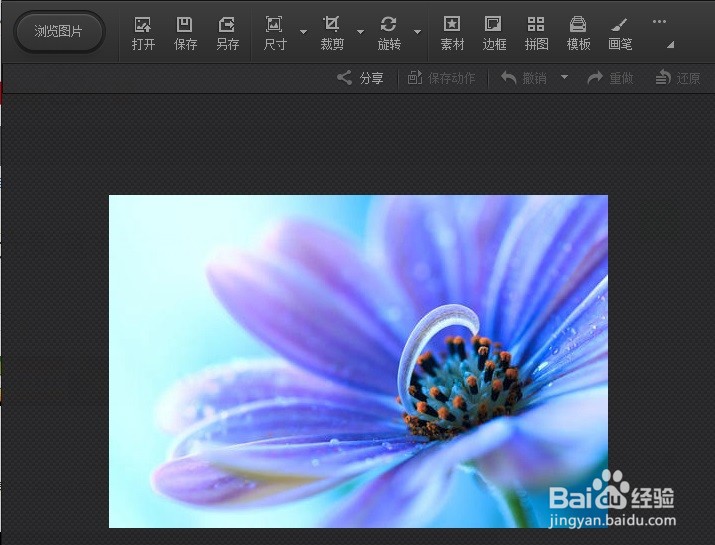Add a border via the 边框 icon

coord(494,33)
